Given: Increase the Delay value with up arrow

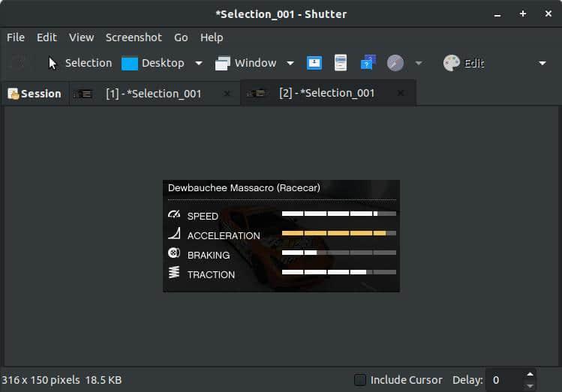Looking at the screenshot, I should 530,374.
